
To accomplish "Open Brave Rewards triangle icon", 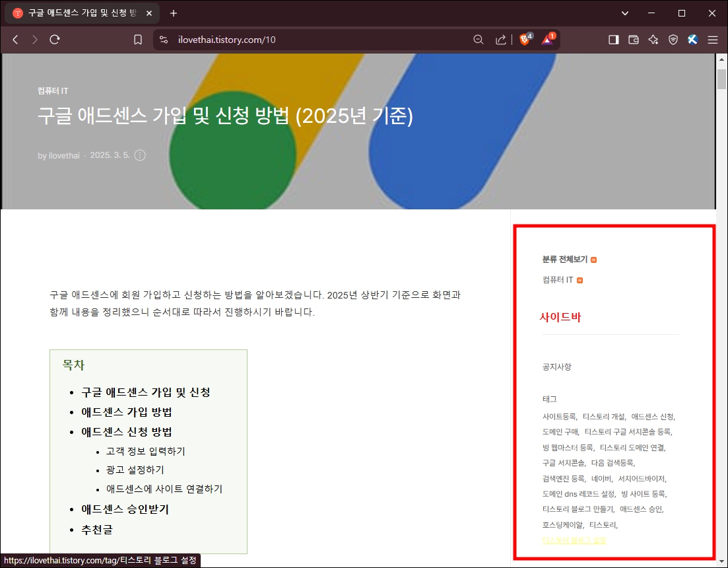I will pos(548,39).
